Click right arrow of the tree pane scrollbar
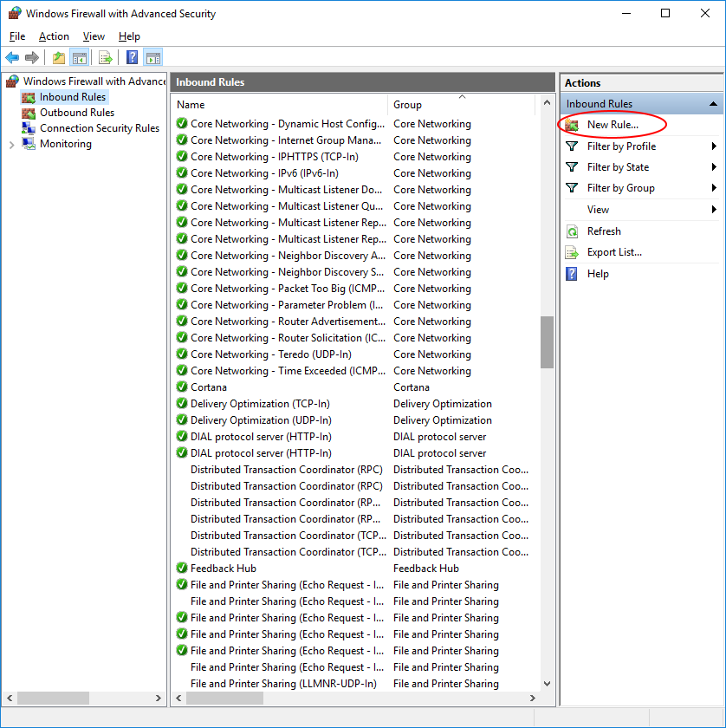 [x=158, y=698]
